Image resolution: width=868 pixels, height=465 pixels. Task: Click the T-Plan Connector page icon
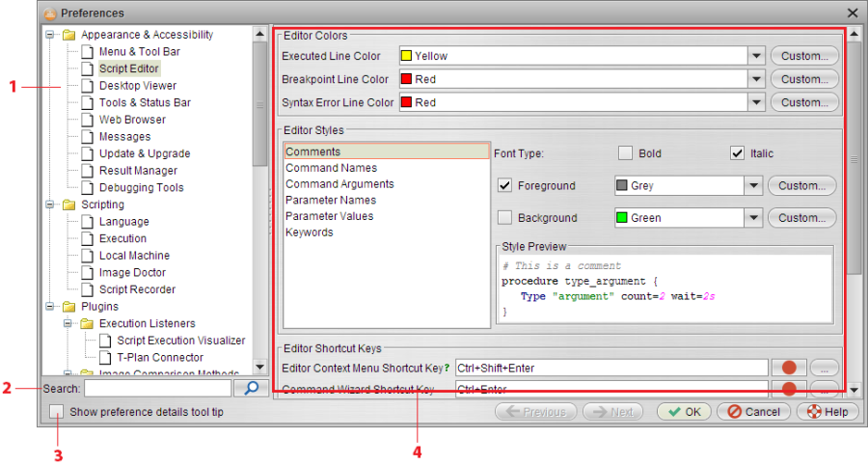pyautogui.click(x=105, y=358)
